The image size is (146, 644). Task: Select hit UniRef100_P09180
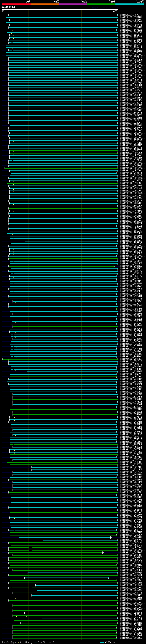click(x=131, y=357)
